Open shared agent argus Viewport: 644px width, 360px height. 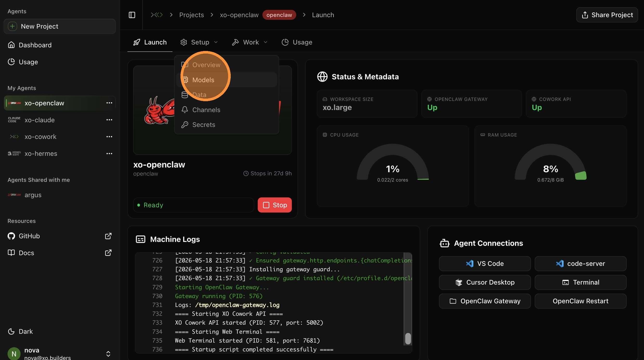[60, 195]
